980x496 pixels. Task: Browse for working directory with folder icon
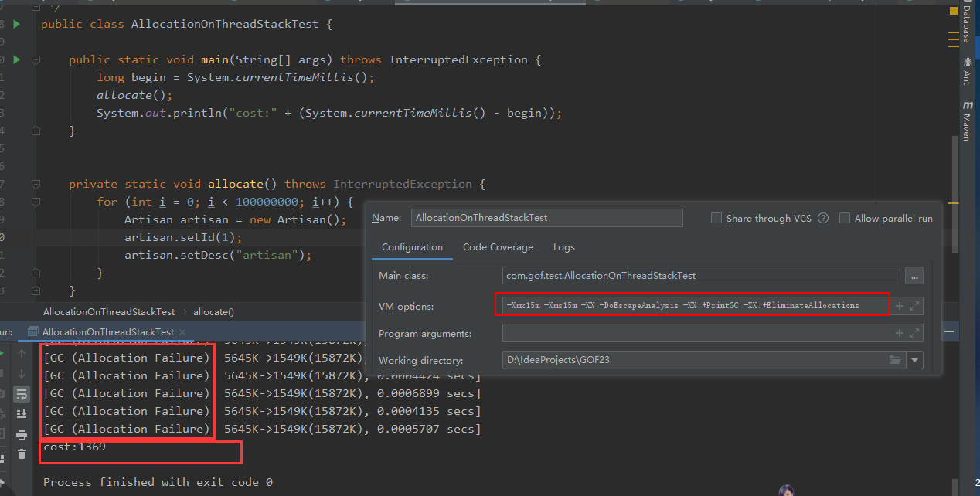pos(895,360)
